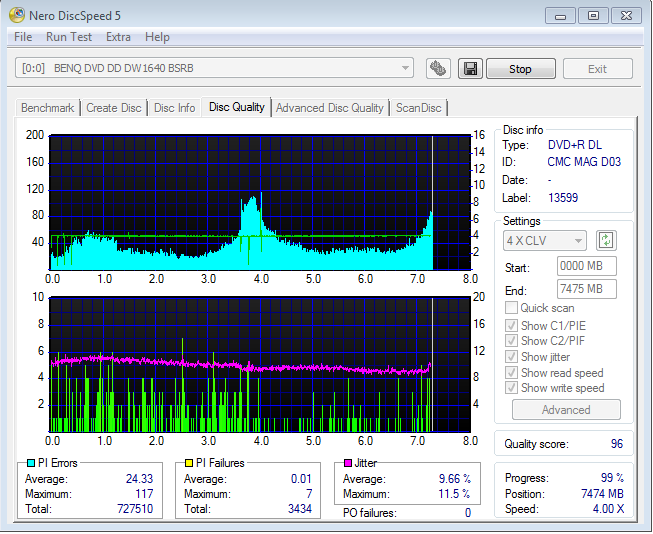This screenshot has height=534, width=653.
Task: Click PI Errors average 24.33
Action: pos(140,479)
